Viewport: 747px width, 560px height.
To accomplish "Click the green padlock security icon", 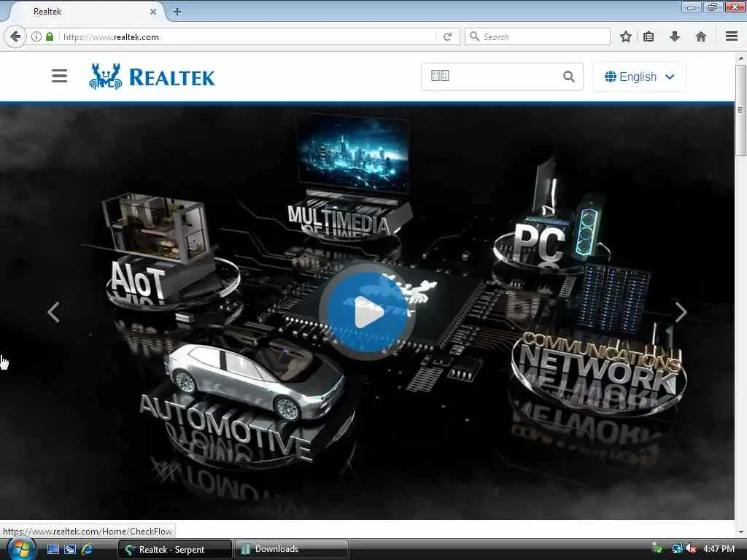I will 50,36.
